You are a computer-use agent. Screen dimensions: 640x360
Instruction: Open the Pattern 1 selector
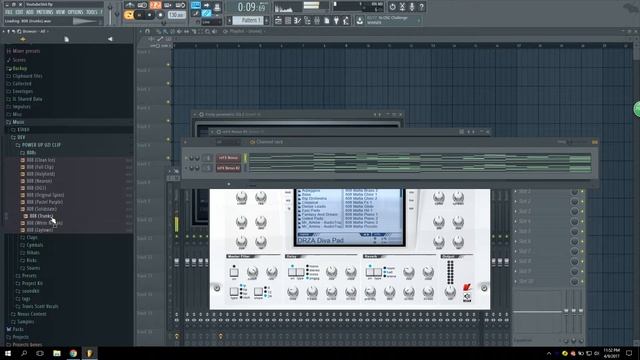pyautogui.click(x=248, y=20)
